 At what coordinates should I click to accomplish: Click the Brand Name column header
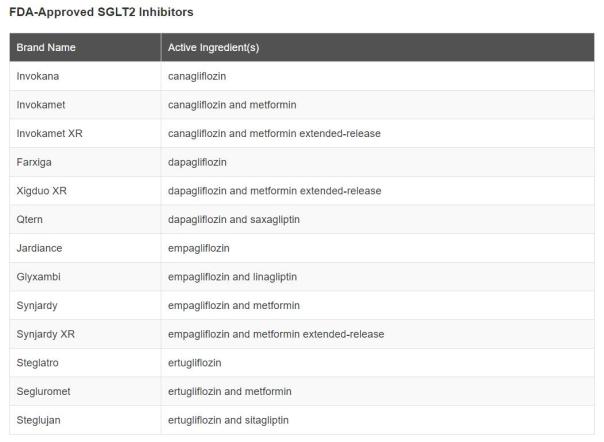click(x=85, y=47)
